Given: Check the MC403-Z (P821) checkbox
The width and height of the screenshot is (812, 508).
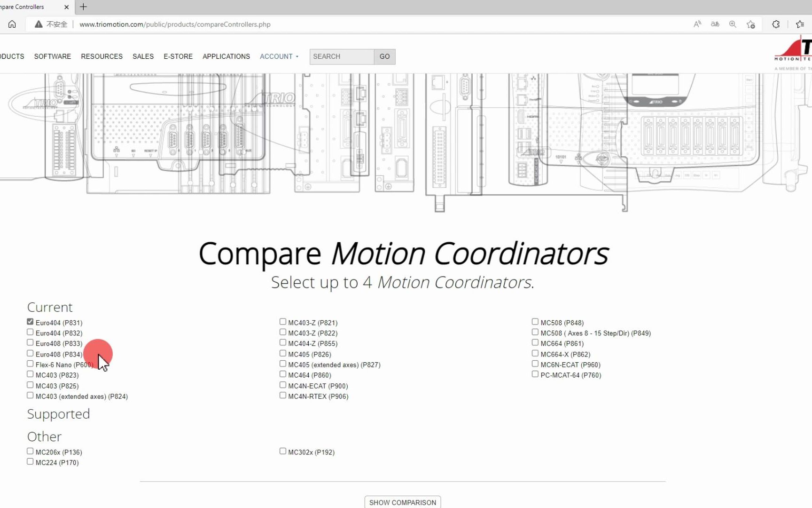Looking at the screenshot, I should pos(283,322).
